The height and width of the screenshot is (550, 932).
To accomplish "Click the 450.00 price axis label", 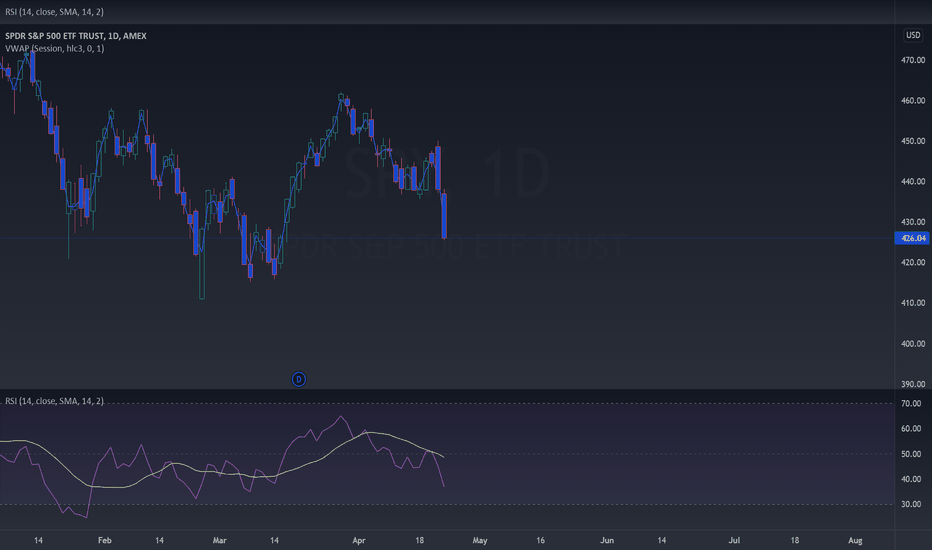I will point(913,141).
